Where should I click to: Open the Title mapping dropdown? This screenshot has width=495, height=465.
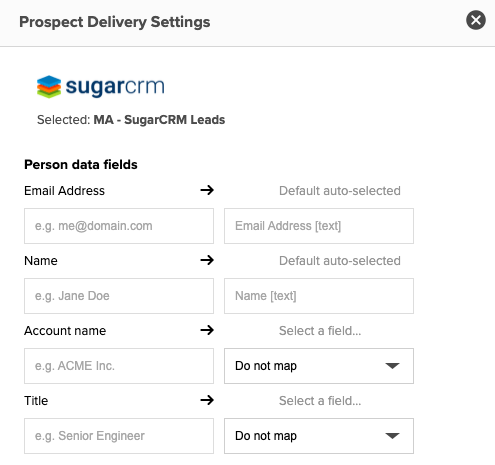[x=319, y=436]
